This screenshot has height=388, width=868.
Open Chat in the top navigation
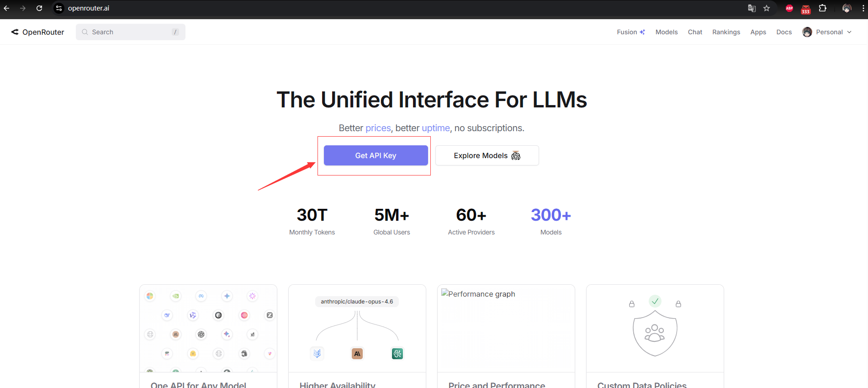pos(695,32)
